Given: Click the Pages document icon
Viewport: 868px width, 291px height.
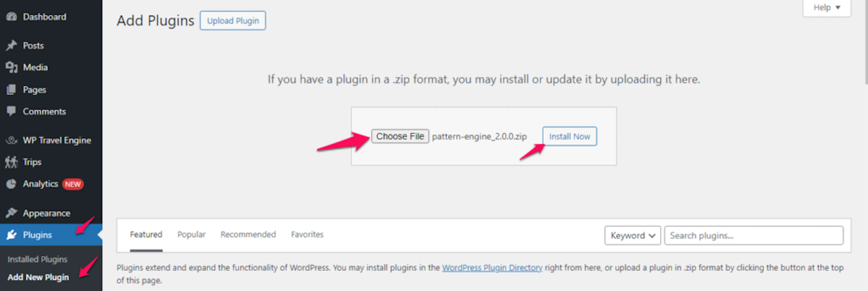Looking at the screenshot, I should [11, 90].
